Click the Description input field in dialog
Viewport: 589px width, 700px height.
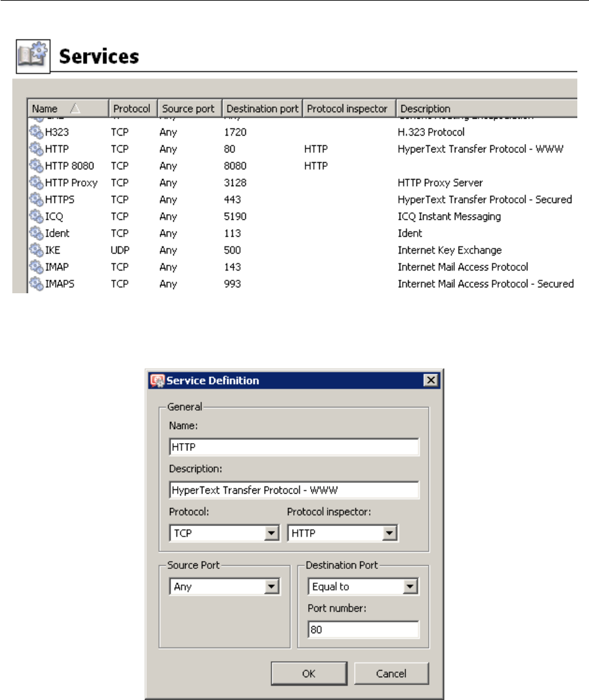[x=294, y=490]
